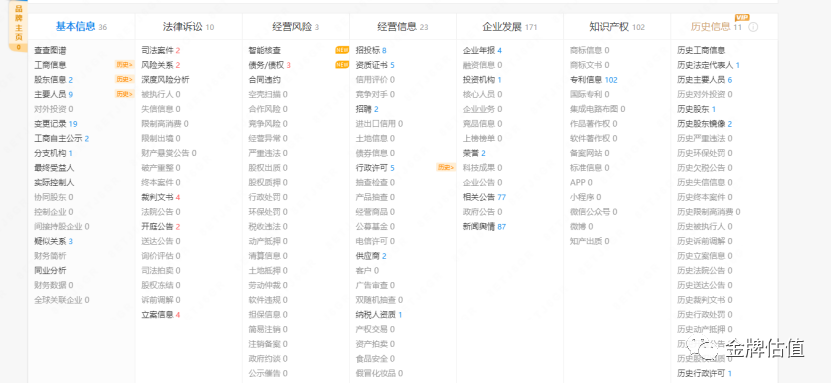
Task: Open 最终受益人
Action: click(55, 168)
